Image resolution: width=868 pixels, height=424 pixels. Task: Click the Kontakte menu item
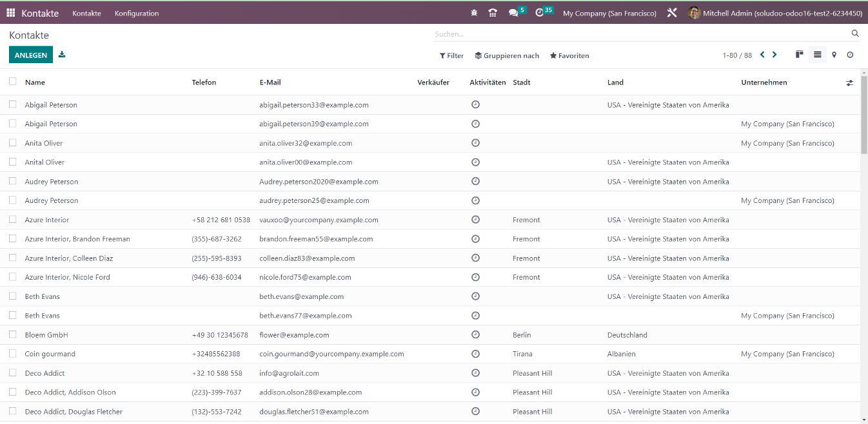point(86,14)
